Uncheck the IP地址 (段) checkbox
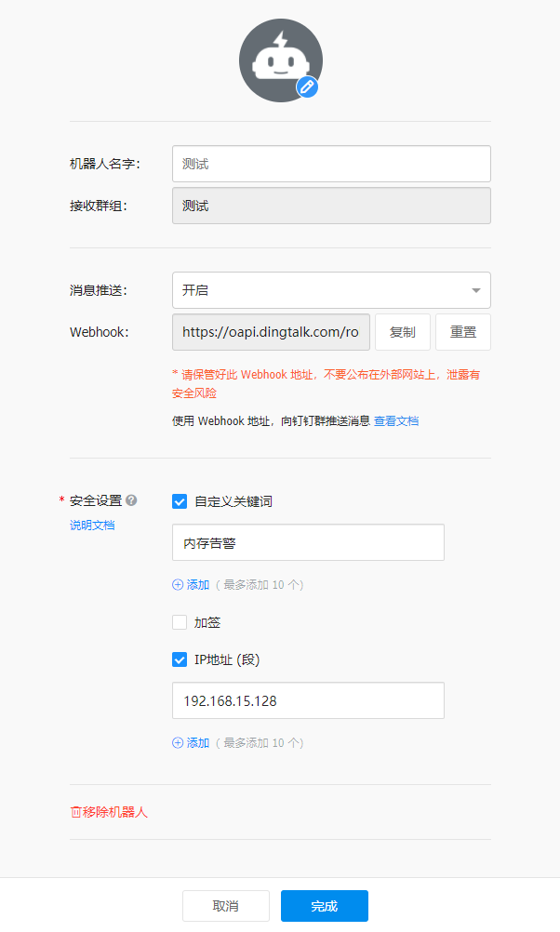This screenshot has width=560, height=932. [180, 659]
